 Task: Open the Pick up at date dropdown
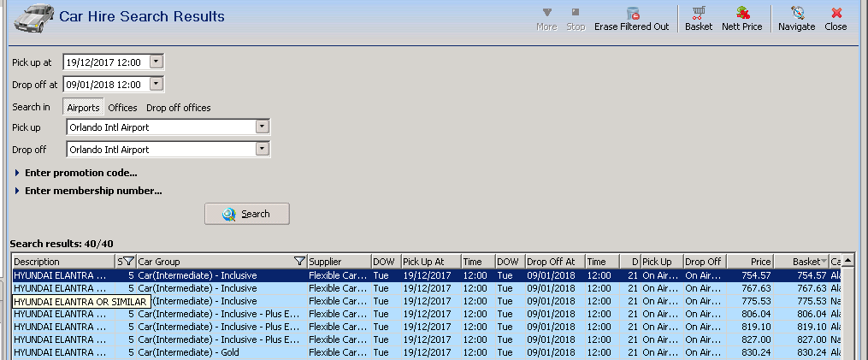pyautogui.click(x=156, y=62)
